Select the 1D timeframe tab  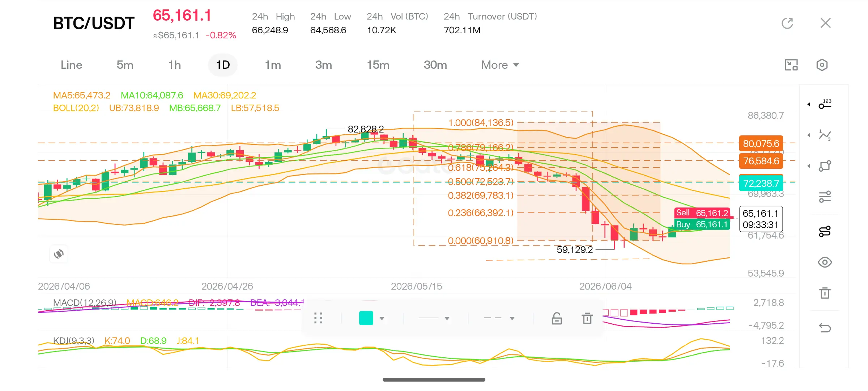(x=223, y=65)
